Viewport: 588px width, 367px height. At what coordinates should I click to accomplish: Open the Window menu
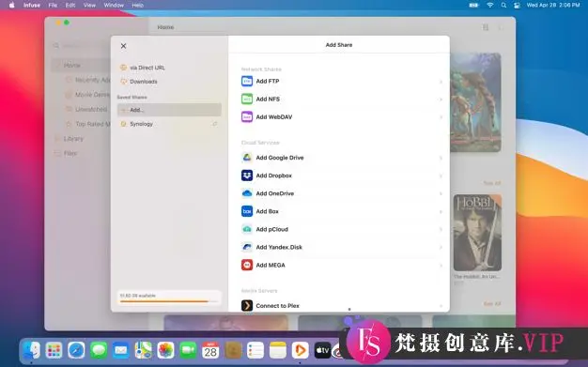point(114,6)
